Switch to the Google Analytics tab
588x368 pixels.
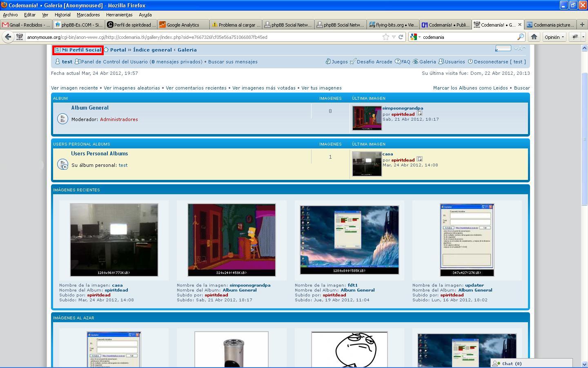pyautogui.click(x=183, y=25)
